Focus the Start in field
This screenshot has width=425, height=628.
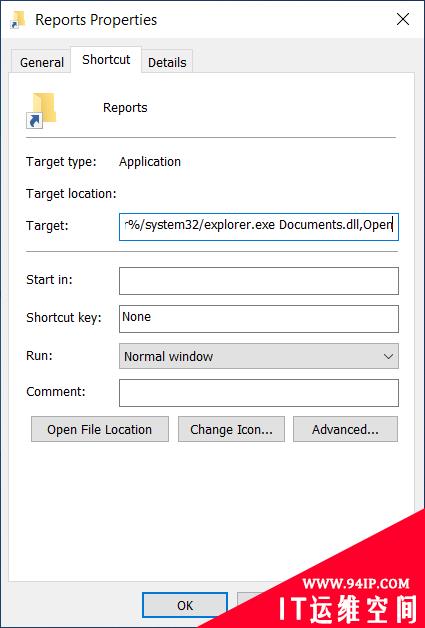click(259, 281)
